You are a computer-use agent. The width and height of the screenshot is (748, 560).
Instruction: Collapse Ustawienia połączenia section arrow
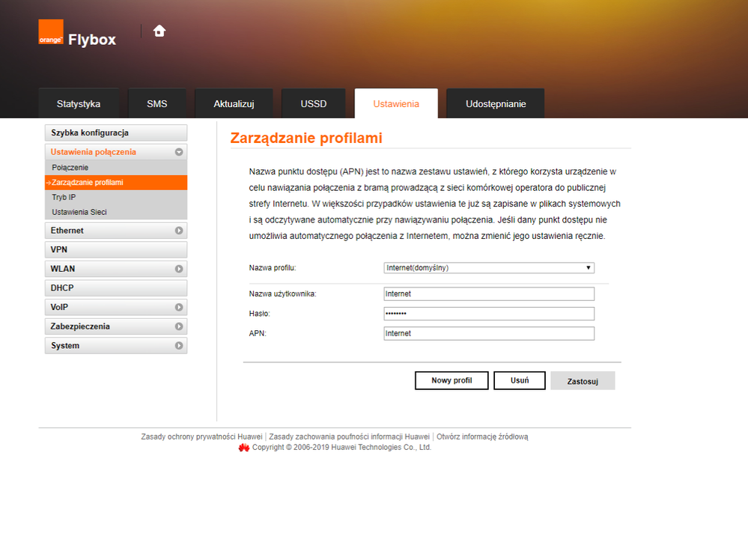[179, 152]
